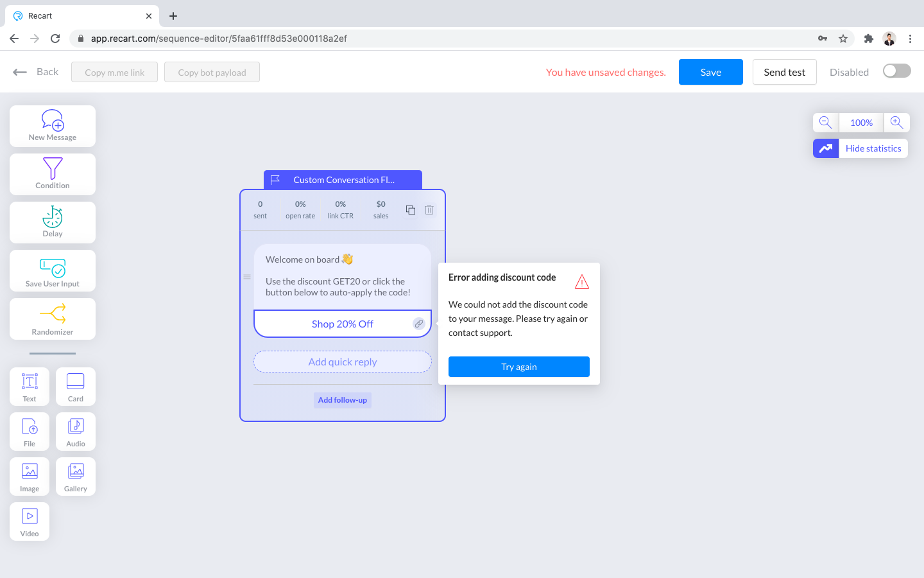
Task: Click Try again in error popup
Action: [519, 367]
